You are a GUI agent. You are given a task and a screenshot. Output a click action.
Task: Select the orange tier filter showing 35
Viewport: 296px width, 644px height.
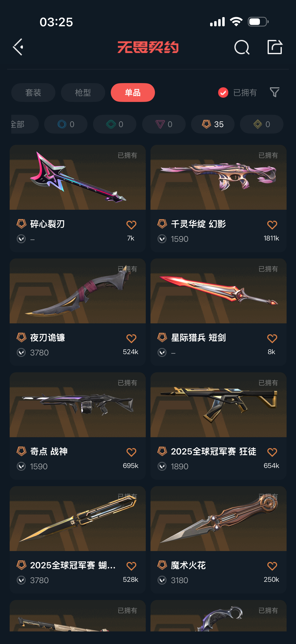pos(213,124)
